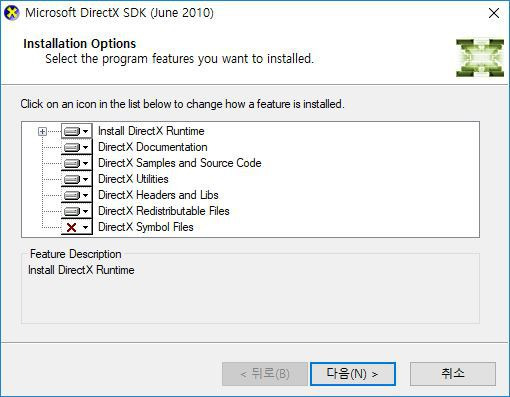The image size is (510, 397).
Task: Click the 취소 cancel button
Action: coord(453,374)
